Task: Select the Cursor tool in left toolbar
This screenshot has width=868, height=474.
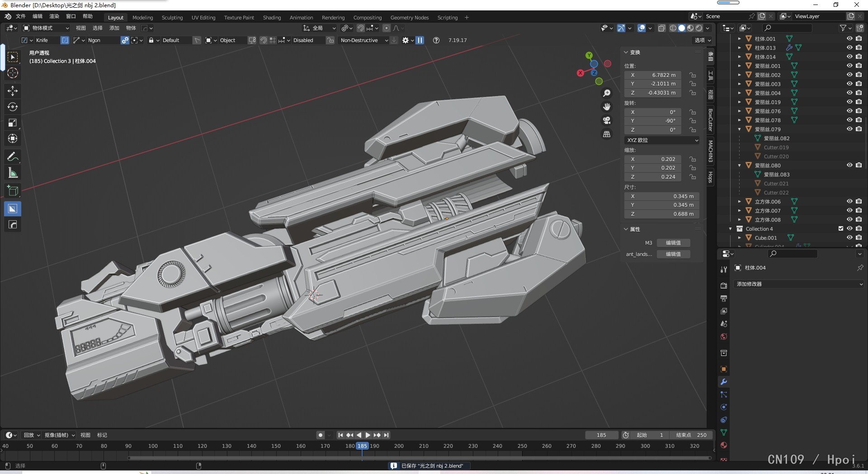Action: (13, 73)
